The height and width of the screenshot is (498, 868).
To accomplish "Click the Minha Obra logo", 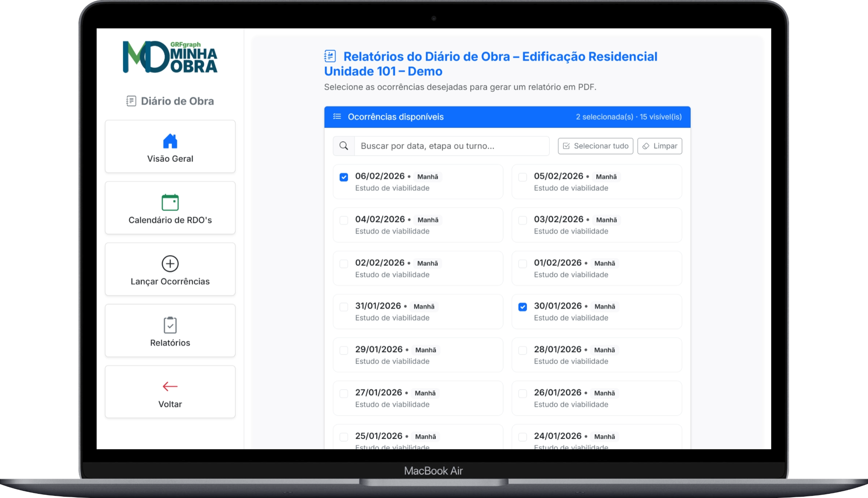I will click(x=170, y=57).
